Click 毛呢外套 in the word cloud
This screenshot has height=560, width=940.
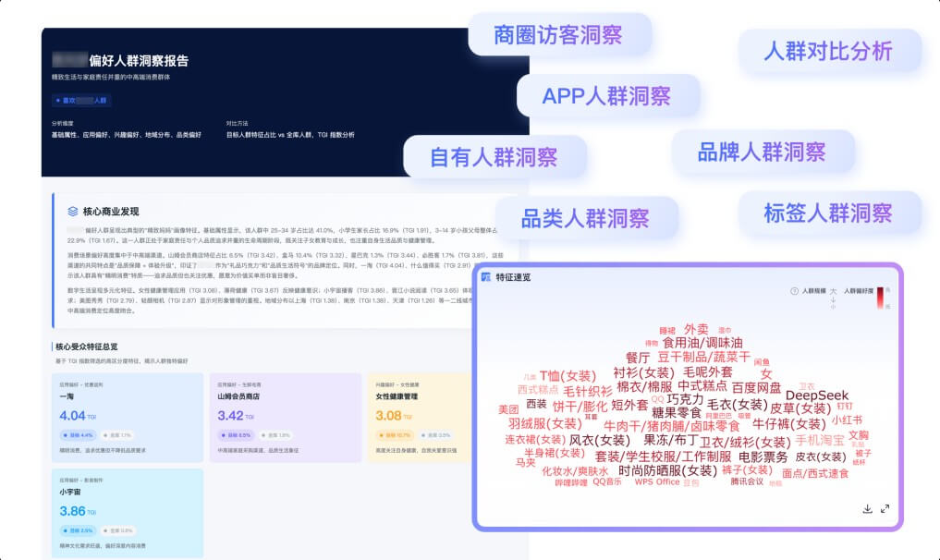click(x=708, y=372)
